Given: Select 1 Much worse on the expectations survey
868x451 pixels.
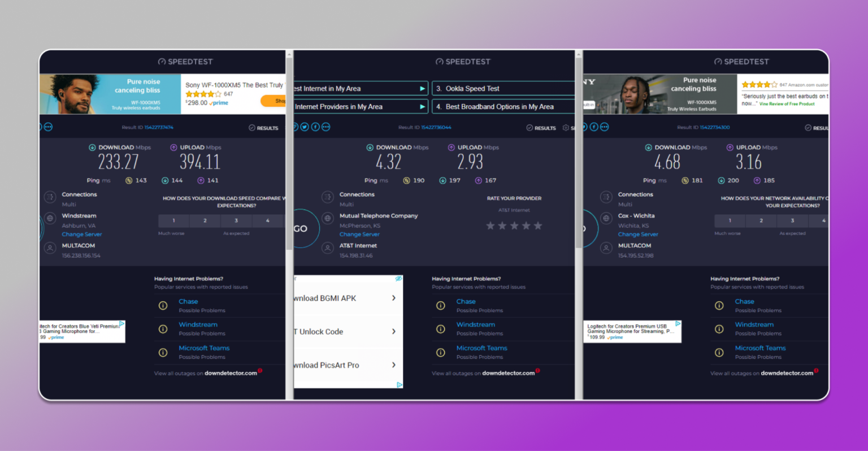Looking at the screenshot, I should coord(730,220).
